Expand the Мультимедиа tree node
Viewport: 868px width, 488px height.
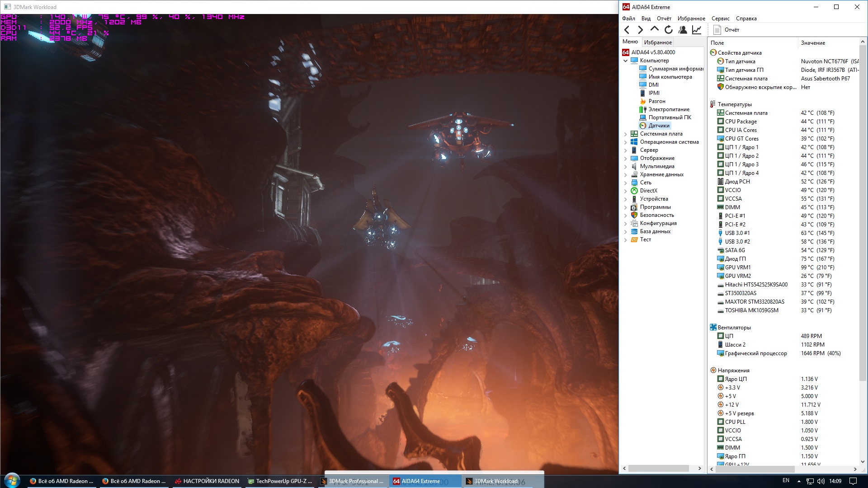click(626, 166)
